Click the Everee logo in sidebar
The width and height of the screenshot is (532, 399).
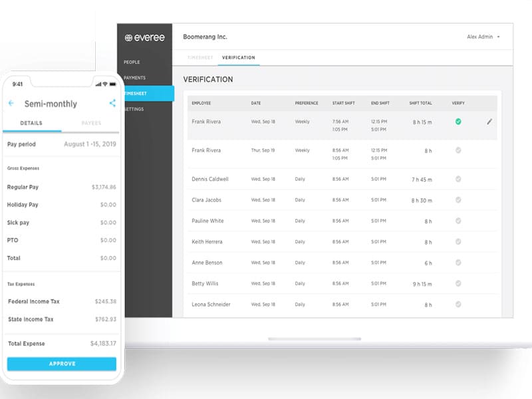pyautogui.click(x=144, y=38)
